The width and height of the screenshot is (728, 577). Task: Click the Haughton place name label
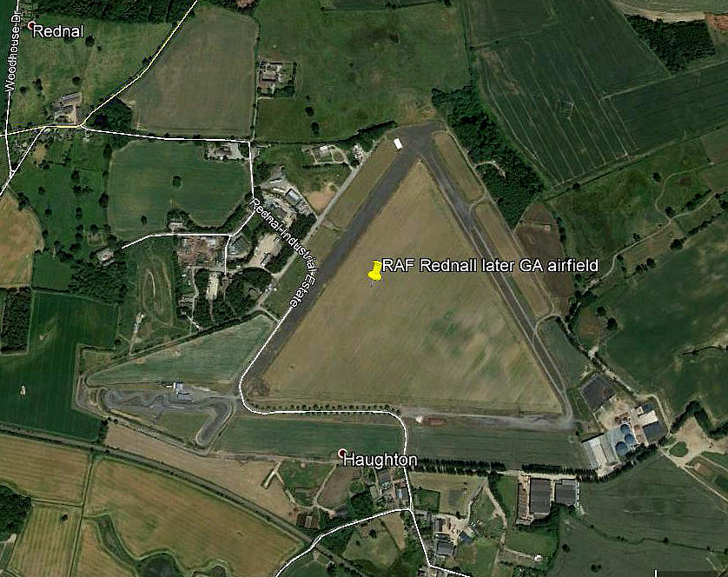click(x=381, y=460)
